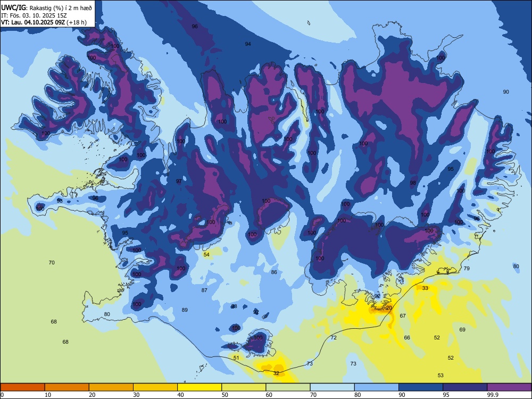The width and height of the screenshot is (532, 399).
Task: Click the humidity value '87' on the map
Action: tap(204, 290)
